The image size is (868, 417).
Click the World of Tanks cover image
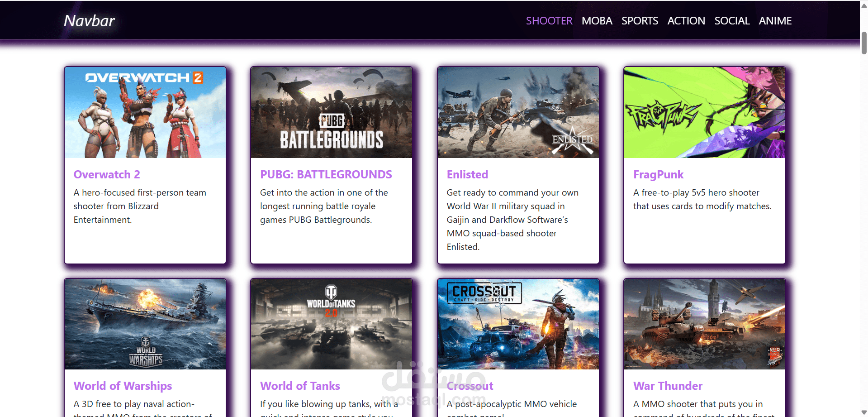point(332,324)
